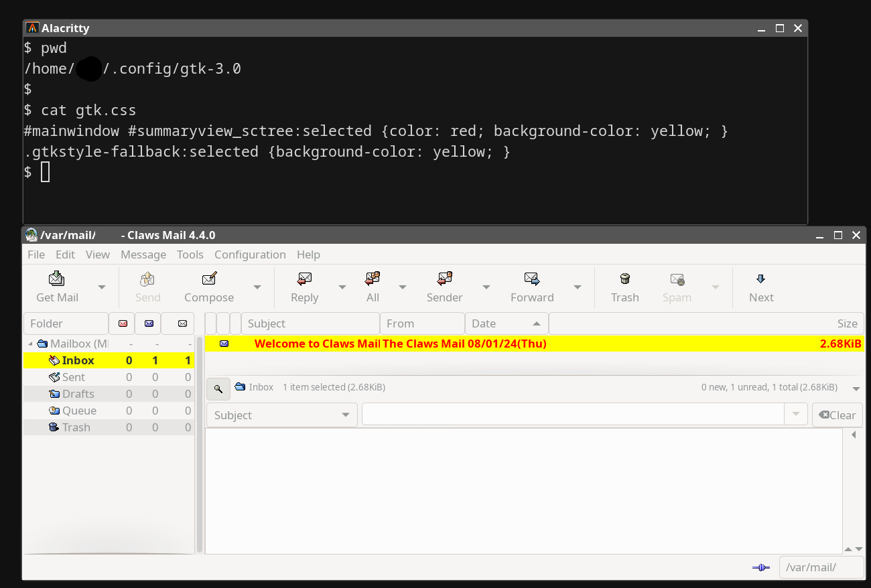The image size is (871, 588).
Task: Click the Get Mail toolbar icon
Action: point(57,279)
